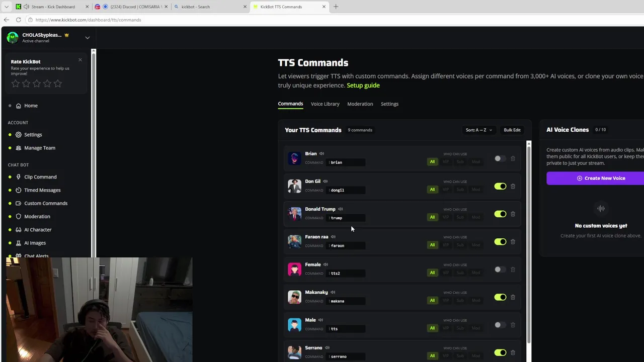Open a new browser tab

(336, 7)
